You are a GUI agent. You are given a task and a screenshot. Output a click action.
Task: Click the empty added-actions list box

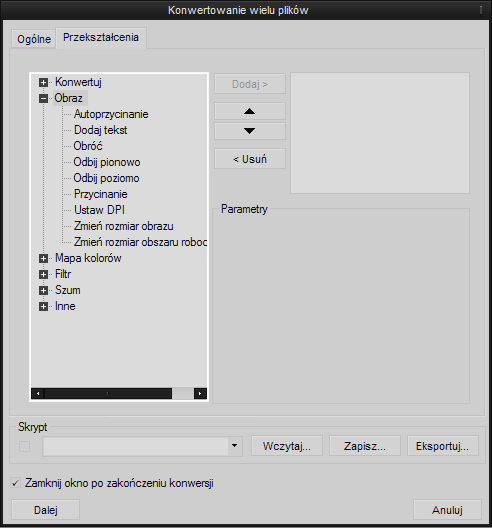tap(380, 133)
